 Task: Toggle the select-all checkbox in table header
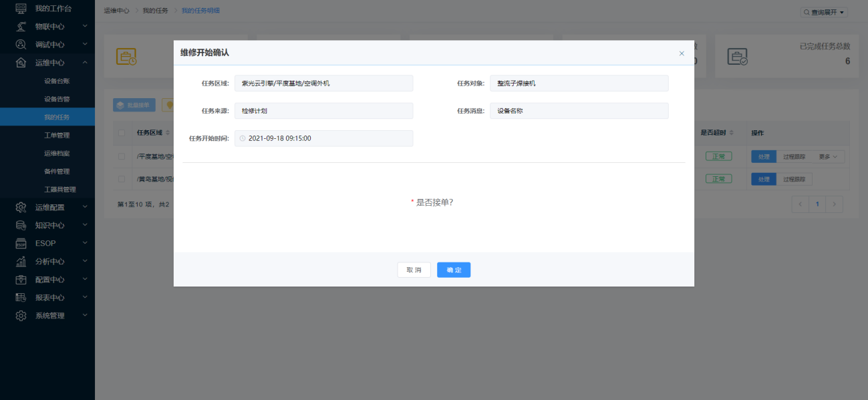pyautogui.click(x=121, y=132)
